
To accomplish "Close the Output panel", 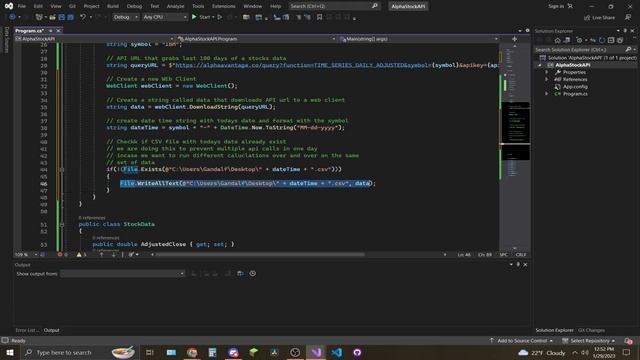I will [x=525, y=264].
